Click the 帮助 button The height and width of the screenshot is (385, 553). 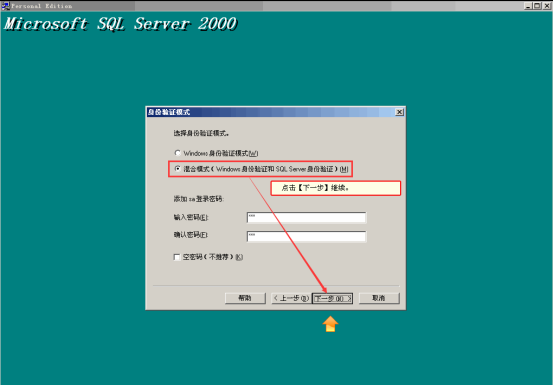(245, 298)
